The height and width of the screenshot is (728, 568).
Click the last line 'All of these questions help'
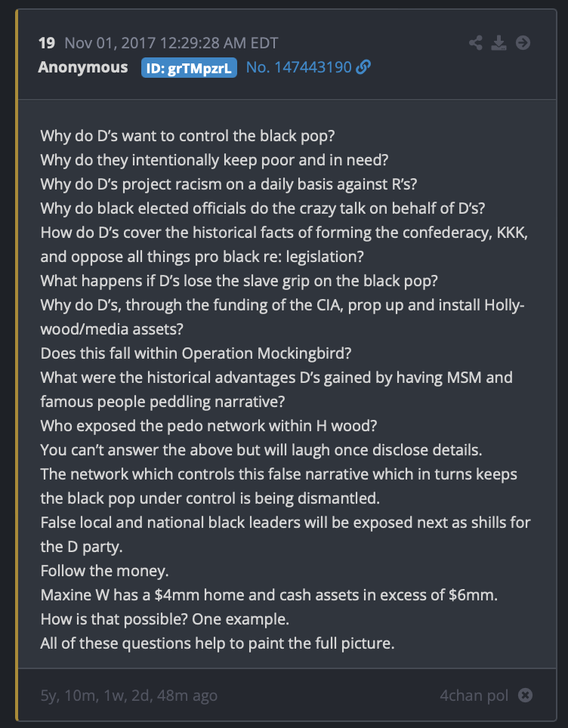click(218, 643)
